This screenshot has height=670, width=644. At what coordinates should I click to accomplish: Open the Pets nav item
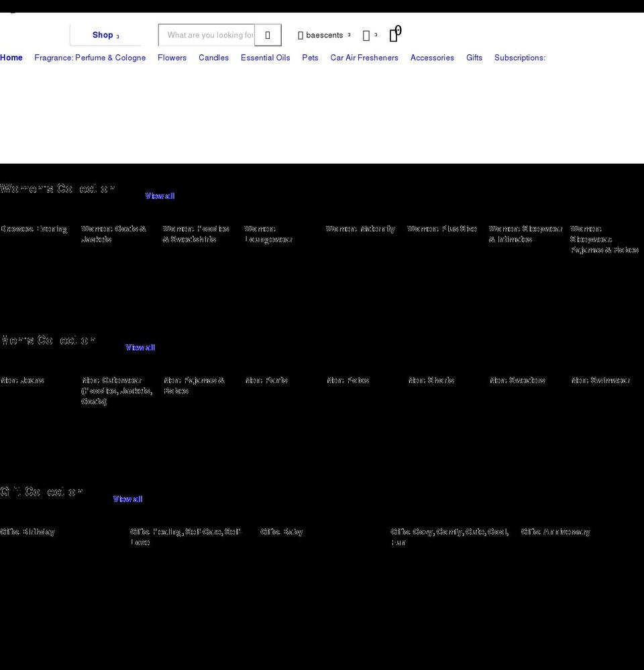tap(310, 58)
